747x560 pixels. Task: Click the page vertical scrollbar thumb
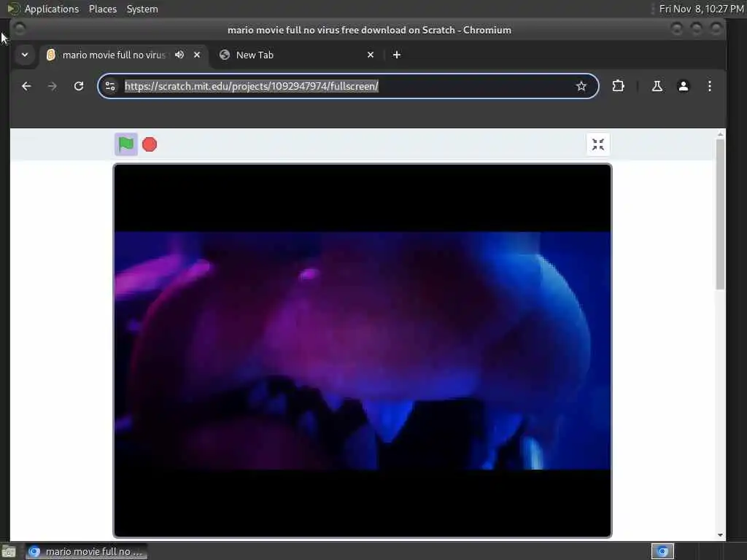pos(720,214)
